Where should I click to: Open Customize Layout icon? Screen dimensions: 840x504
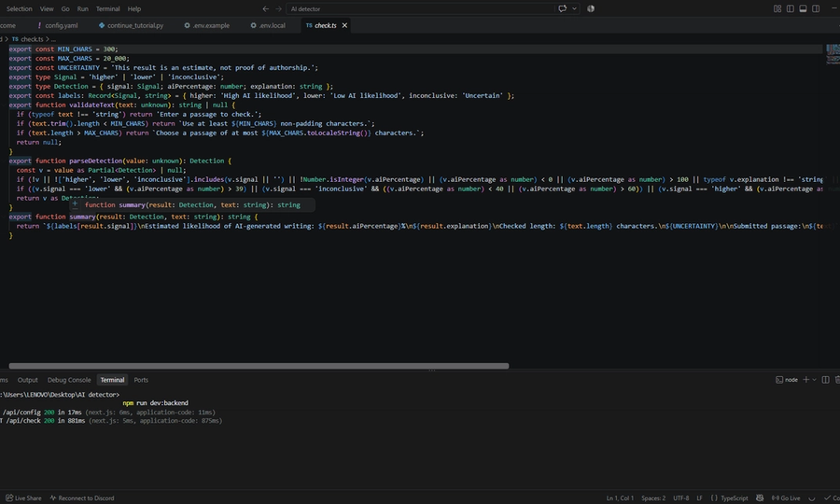(777, 8)
